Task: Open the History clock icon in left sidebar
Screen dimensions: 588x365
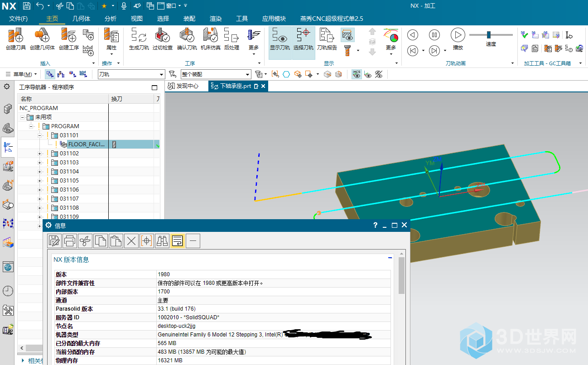Action: point(8,291)
